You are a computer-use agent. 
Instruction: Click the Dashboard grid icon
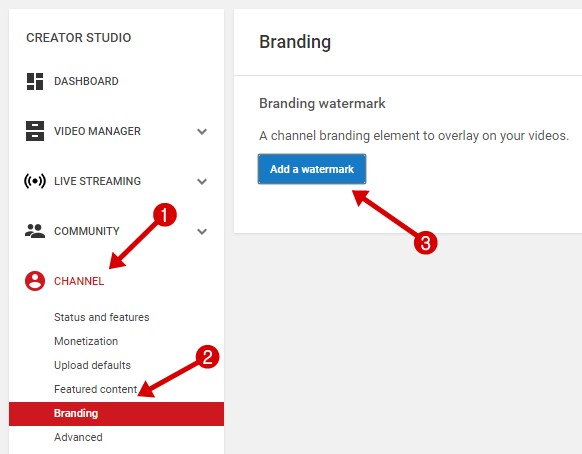pos(35,81)
